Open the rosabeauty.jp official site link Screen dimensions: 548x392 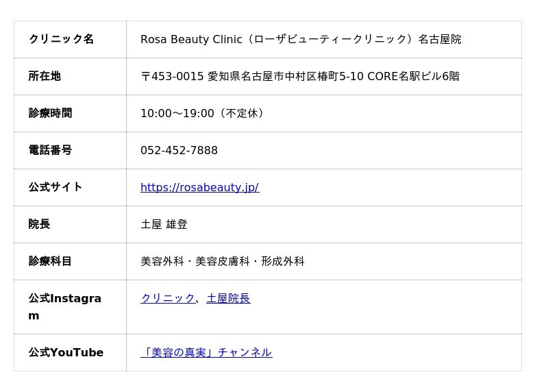(x=199, y=187)
